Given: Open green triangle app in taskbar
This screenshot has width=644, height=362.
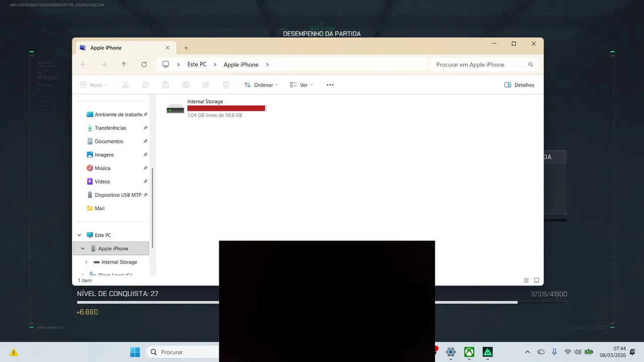Looking at the screenshot, I should (488, 352).
